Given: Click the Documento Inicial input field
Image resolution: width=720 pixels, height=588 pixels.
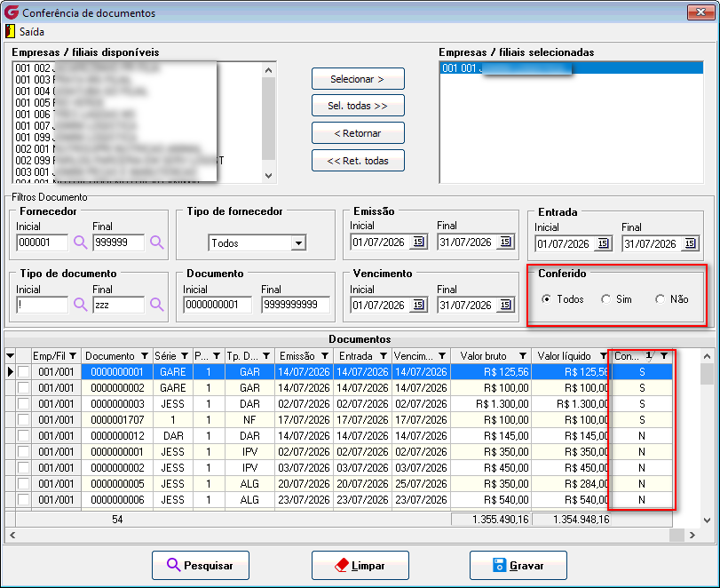Looking at the screenshot, I should [x=218, y=305].
